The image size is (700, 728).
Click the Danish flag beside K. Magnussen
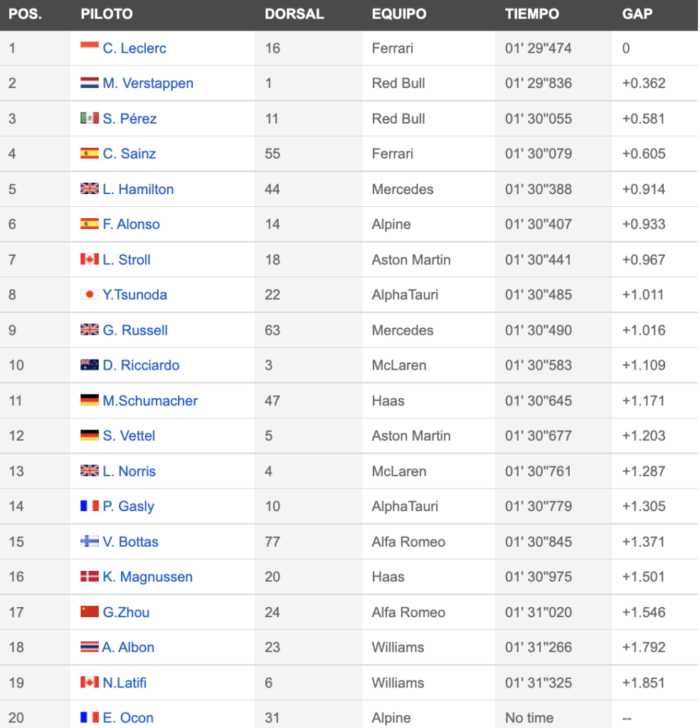coord(89,576)
